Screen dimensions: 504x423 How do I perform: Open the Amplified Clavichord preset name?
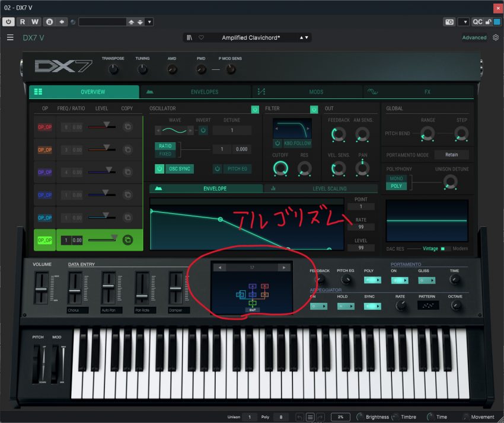251,37
